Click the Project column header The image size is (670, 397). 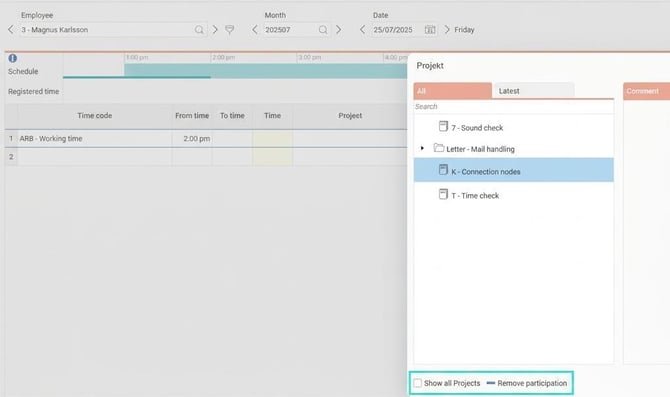coord(350,116)
